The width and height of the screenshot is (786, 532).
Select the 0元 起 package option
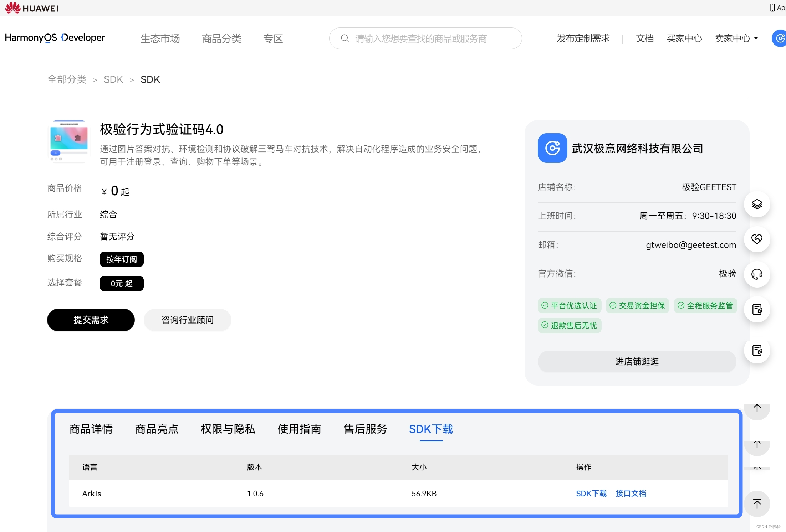[122, 283]
